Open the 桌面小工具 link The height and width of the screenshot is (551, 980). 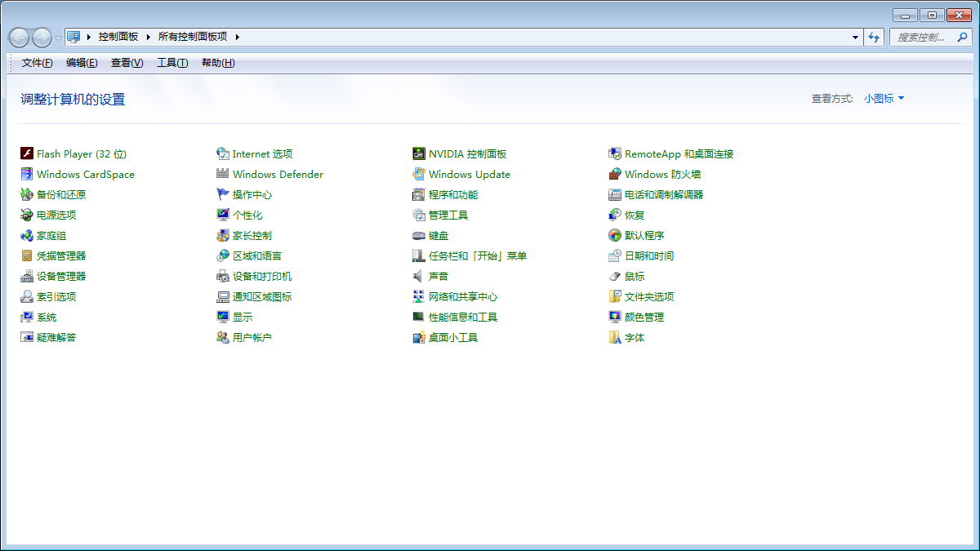pyautogui.click(x=453, y=337)
